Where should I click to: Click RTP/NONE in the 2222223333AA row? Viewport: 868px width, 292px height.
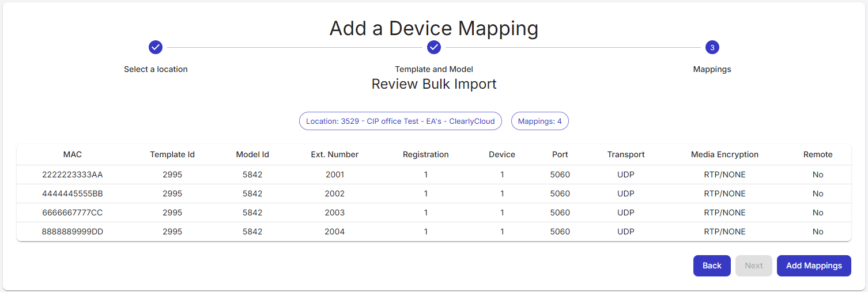725,175
